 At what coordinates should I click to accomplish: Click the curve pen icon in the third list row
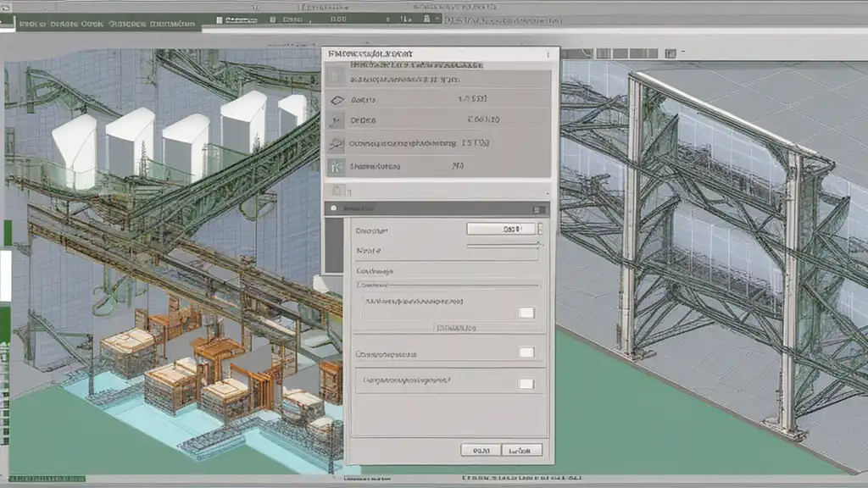click(337, 122)
